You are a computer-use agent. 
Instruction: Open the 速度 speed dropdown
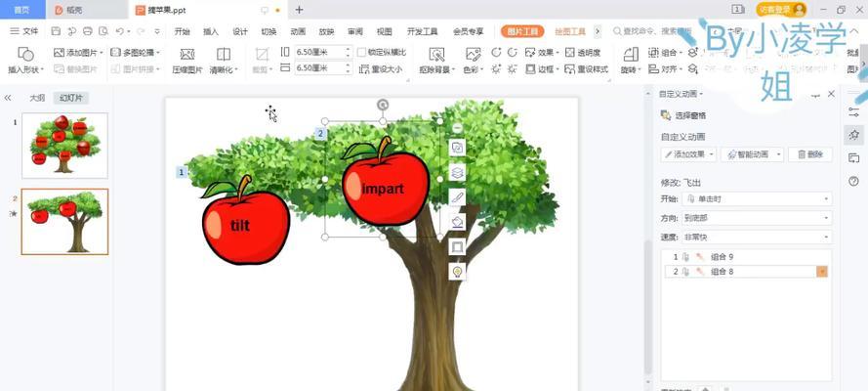tap(757, 237)
